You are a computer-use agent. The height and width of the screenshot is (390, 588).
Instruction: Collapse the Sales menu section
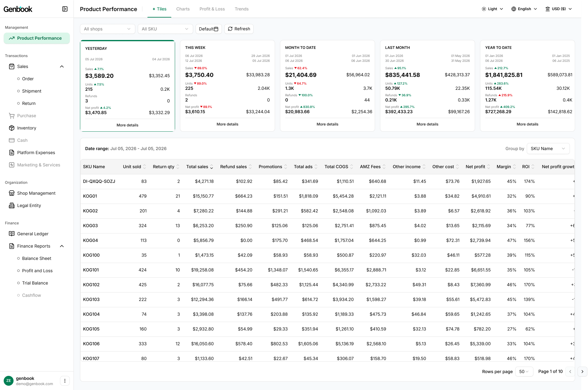(62, 66)
